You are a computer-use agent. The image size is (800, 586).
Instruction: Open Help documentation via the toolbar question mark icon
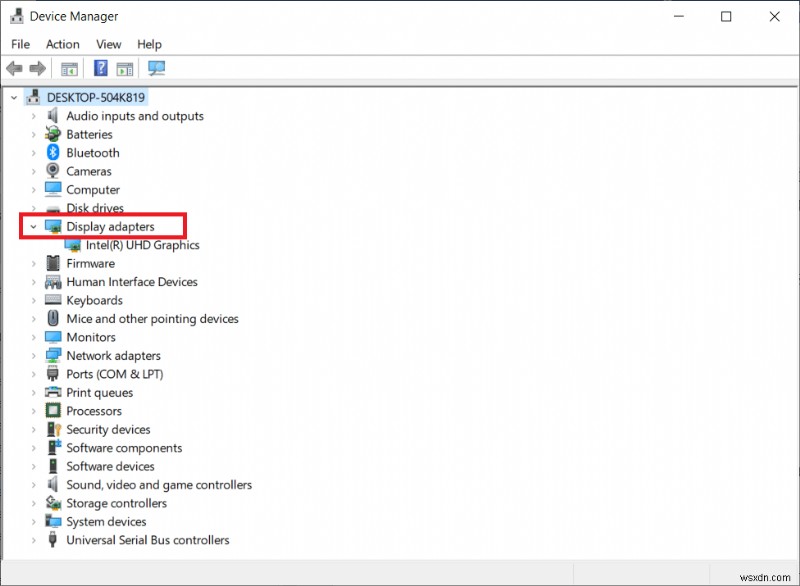(x=100, y=68)
